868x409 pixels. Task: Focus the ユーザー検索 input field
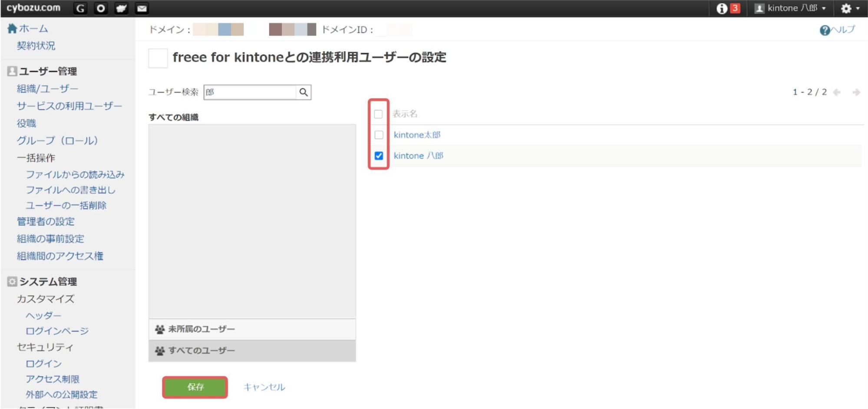pyautogui.click(x=250, y=92)
